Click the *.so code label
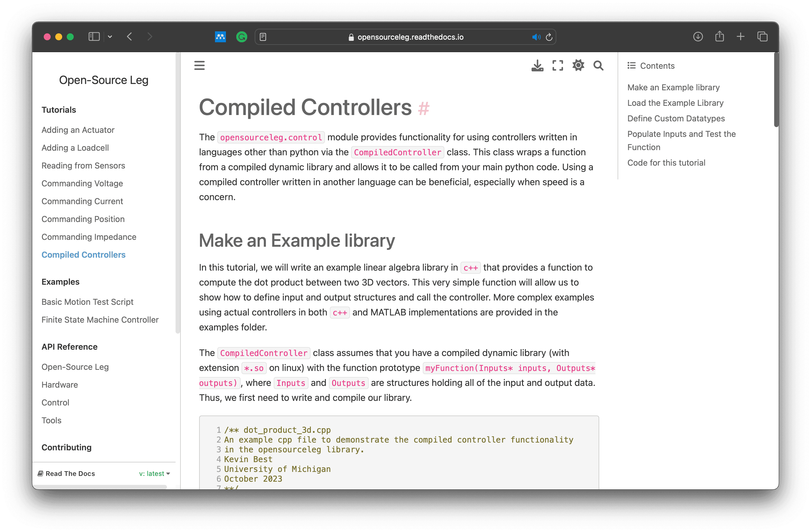The height and width of the screenshot is (532, 811). click(254, 368)
